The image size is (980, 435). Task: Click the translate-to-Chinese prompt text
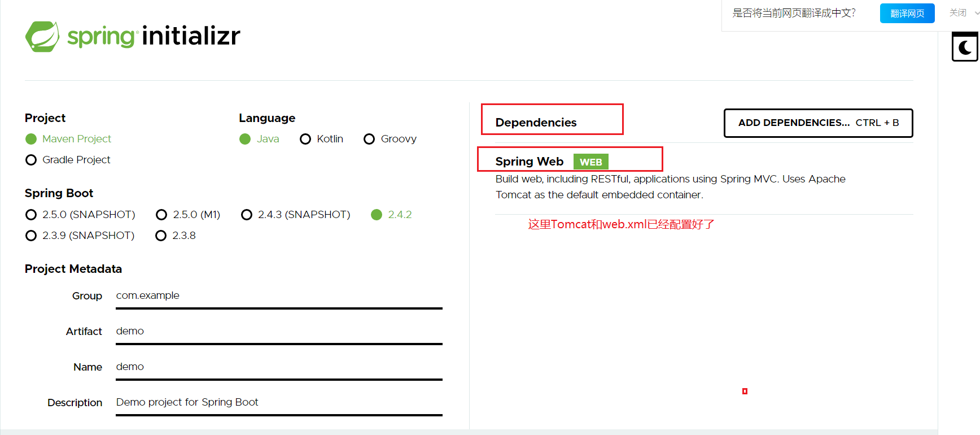click(x=794, y=13)
